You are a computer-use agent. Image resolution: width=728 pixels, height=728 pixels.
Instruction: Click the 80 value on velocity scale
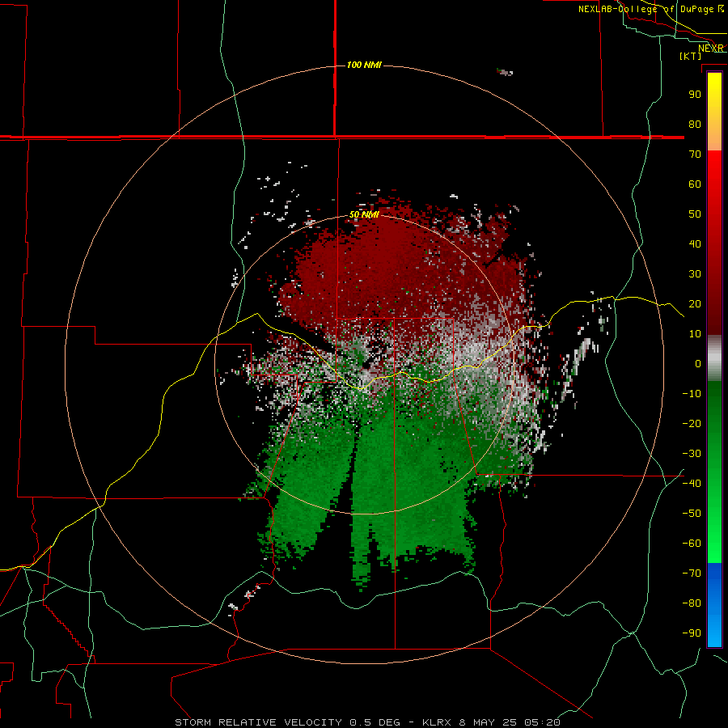pos(695,124)
